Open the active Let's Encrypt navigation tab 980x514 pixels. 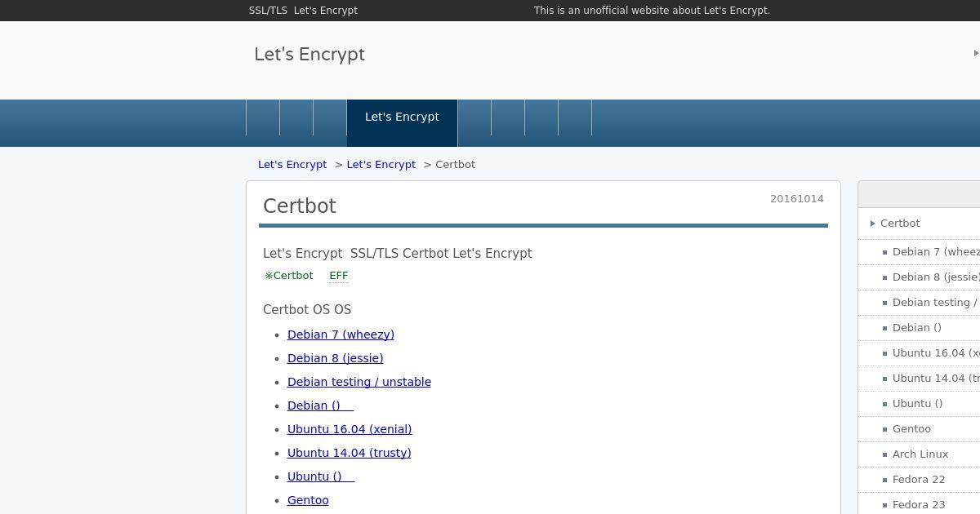pyautogui.click(x=402, y=123)
